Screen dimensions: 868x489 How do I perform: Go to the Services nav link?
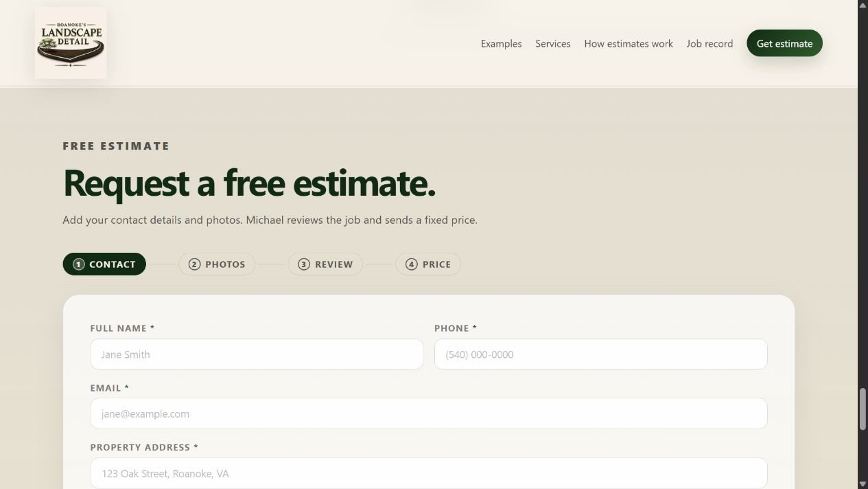pos(553,43)
